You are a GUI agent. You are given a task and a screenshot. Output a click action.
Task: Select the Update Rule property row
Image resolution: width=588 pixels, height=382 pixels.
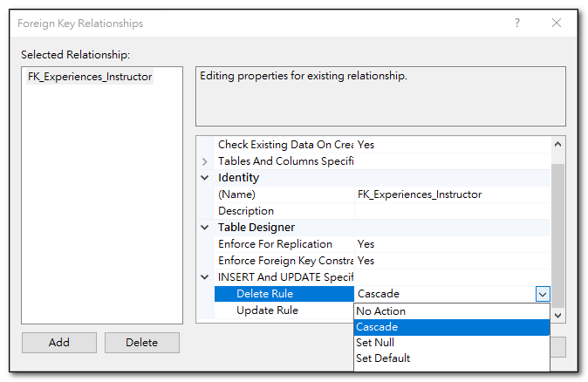284,310
